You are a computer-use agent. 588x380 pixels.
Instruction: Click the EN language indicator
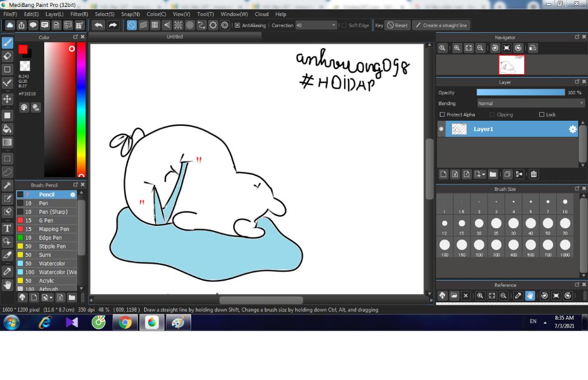pos(533,321)
